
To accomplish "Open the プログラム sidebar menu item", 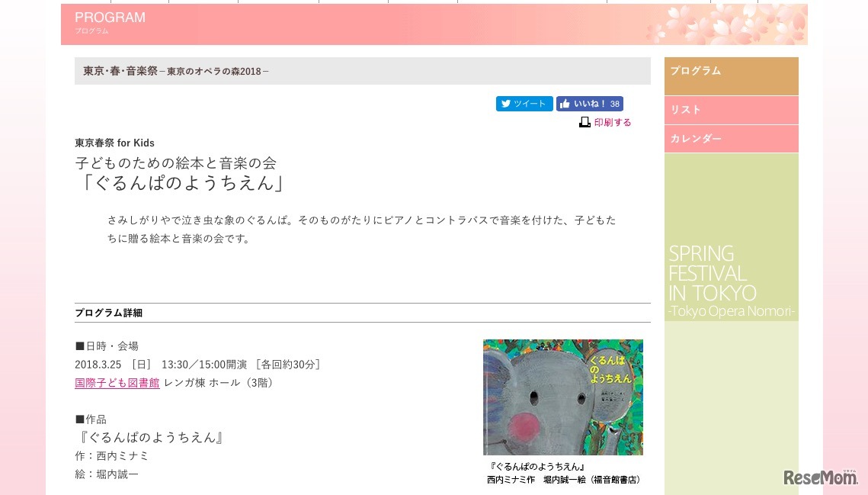I will [x=732, y=76].
